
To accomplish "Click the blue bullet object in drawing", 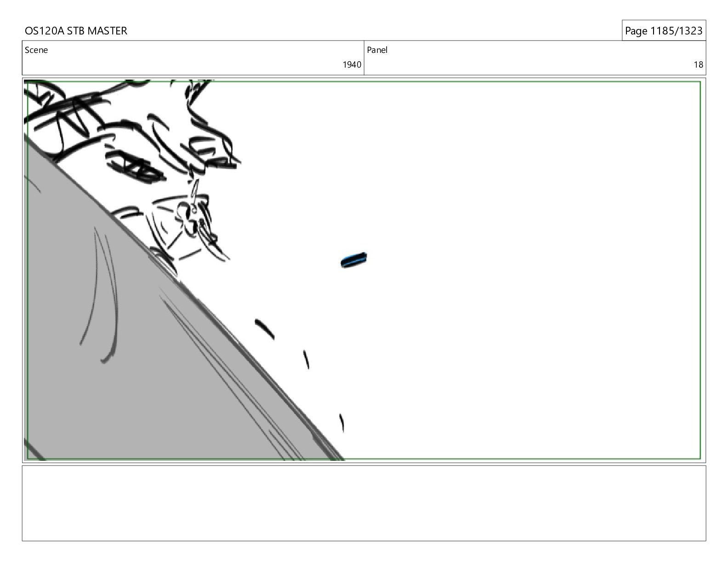I will [354, 260].
